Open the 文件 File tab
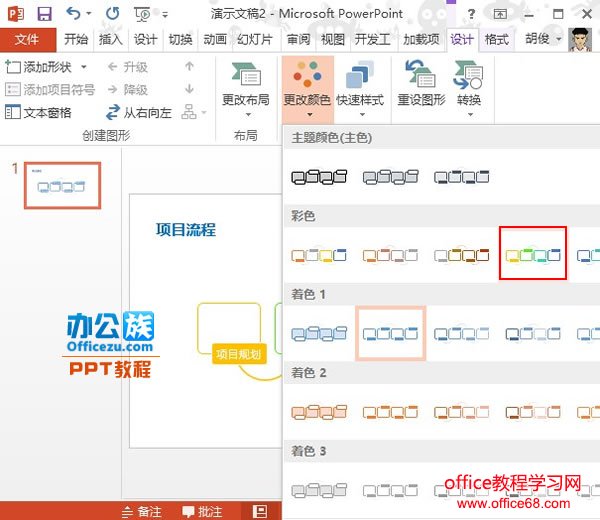This screenshot has height=520, width=600. [x=27, y=39]
